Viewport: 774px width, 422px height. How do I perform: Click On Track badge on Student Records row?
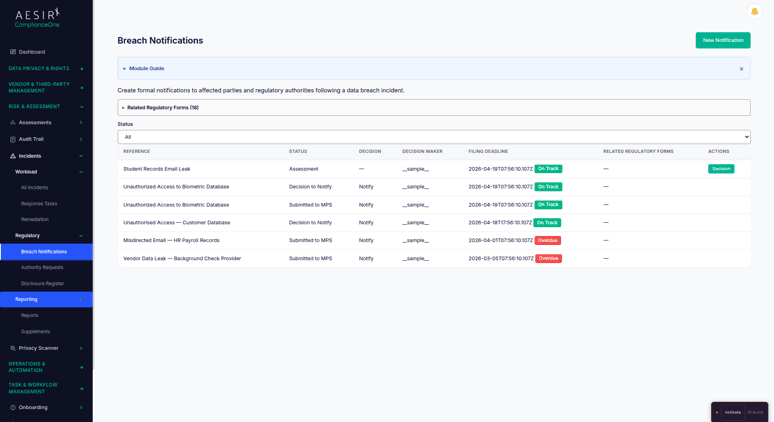coord(548,169)
